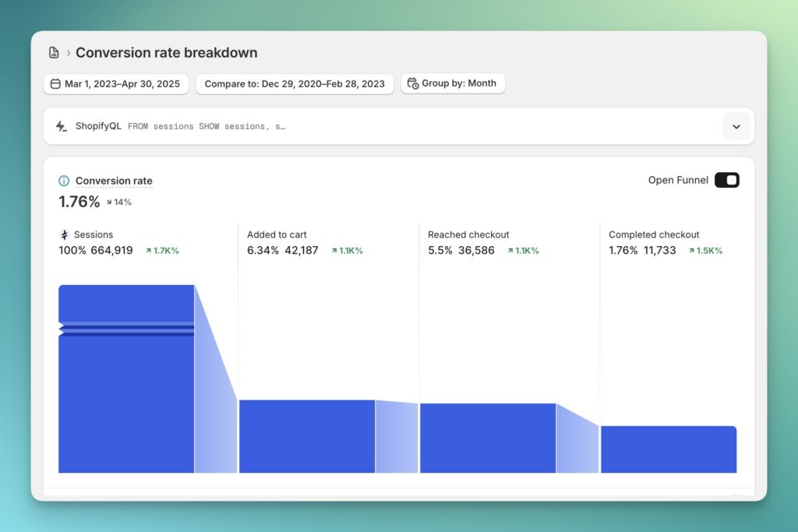Click the Added to cart funnel bar
The height and width of the screenshot is (532, 798).
[x=307, y=436]
